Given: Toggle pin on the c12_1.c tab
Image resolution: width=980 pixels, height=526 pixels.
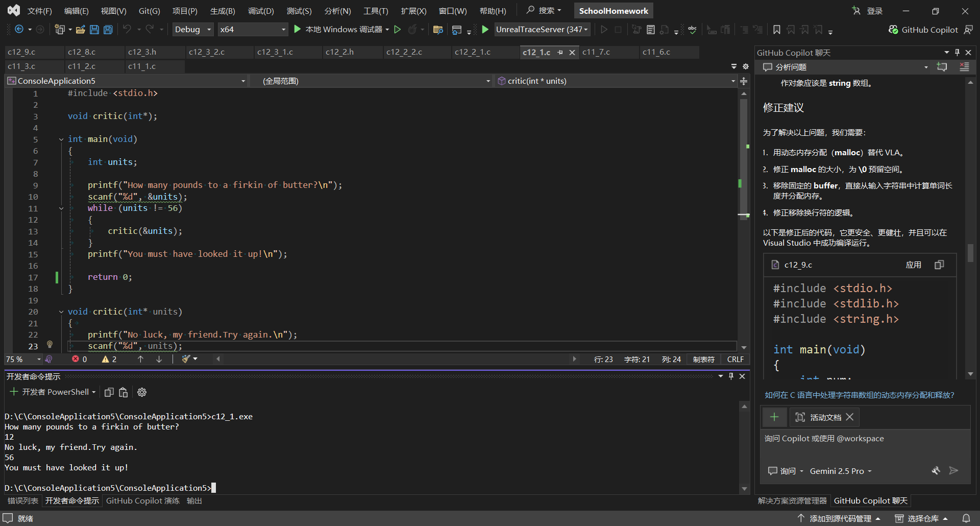Looking at the screenshot, I should tap(560, 52).
